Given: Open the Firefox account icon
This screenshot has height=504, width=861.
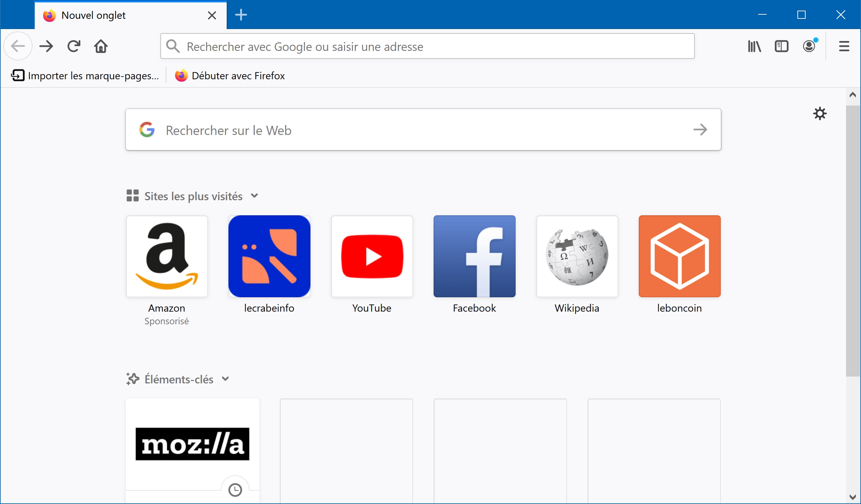Looking at the screenshot, I should 810,46.
